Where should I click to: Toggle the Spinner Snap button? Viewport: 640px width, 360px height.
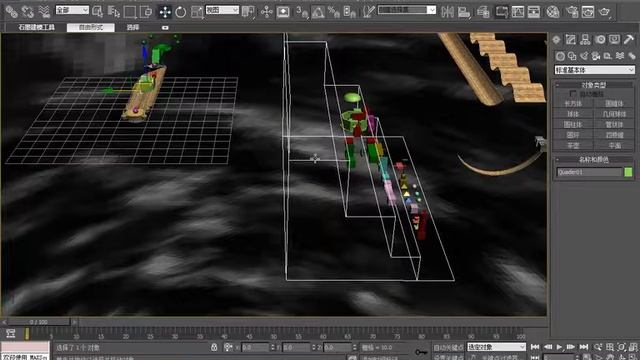pyautogui.click(x=350, y=11)
